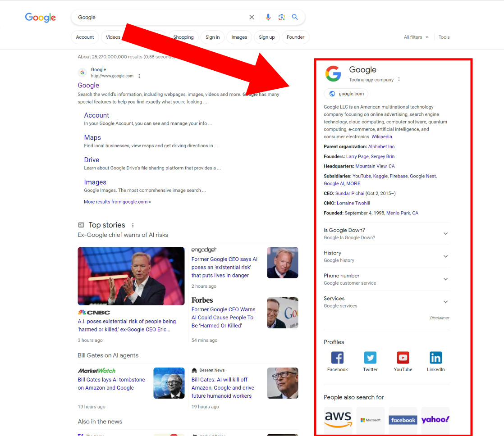Click inside the search input field
Viewport: 504px width, 436px height.
[158, 17]
